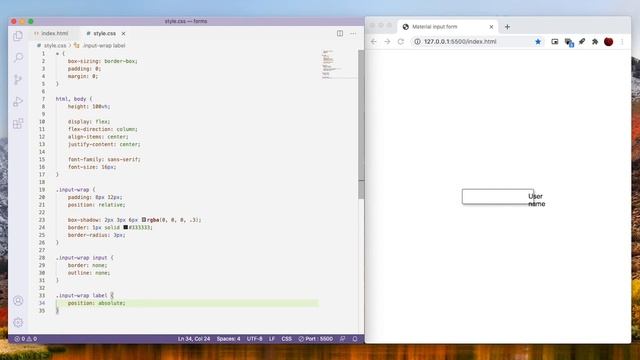
Task: Bookmark this page with the star icon
Action: (x=538, y=42)
